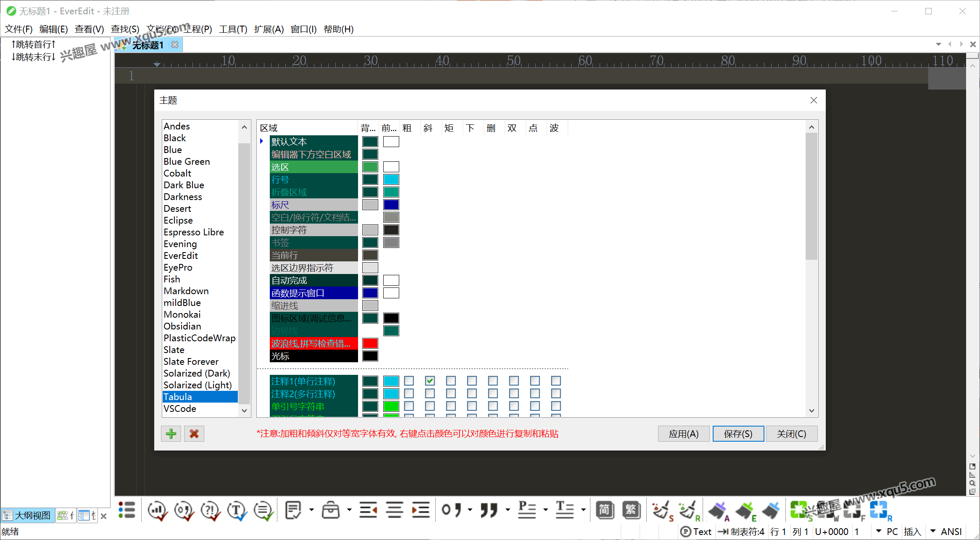Open the 工具 Tools menu

click(x=234, y=29)
